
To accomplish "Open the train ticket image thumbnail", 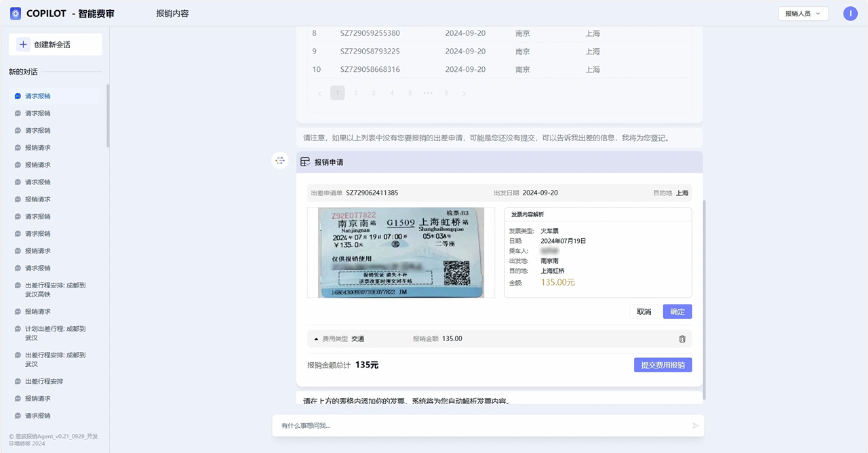I will point(401,252).
